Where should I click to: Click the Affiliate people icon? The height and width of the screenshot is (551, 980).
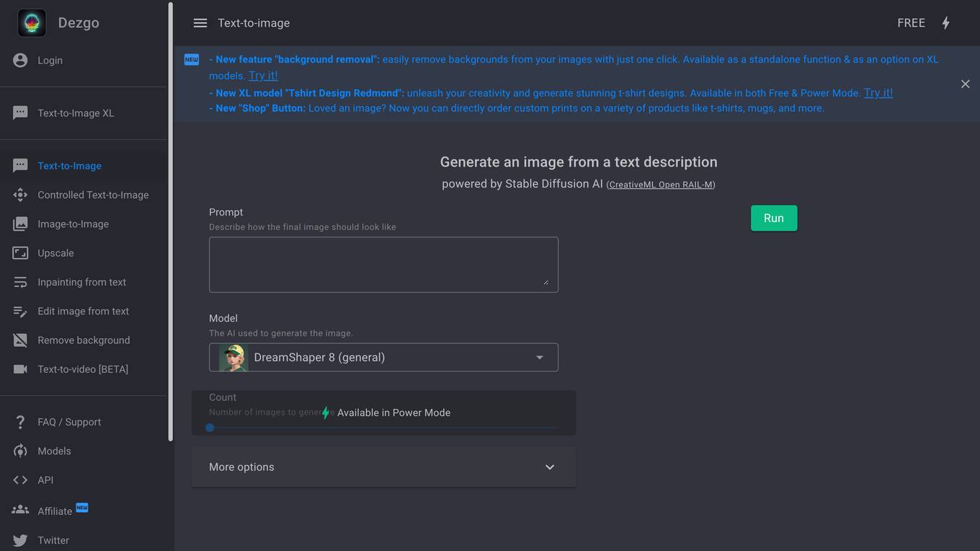coord(20,510)
